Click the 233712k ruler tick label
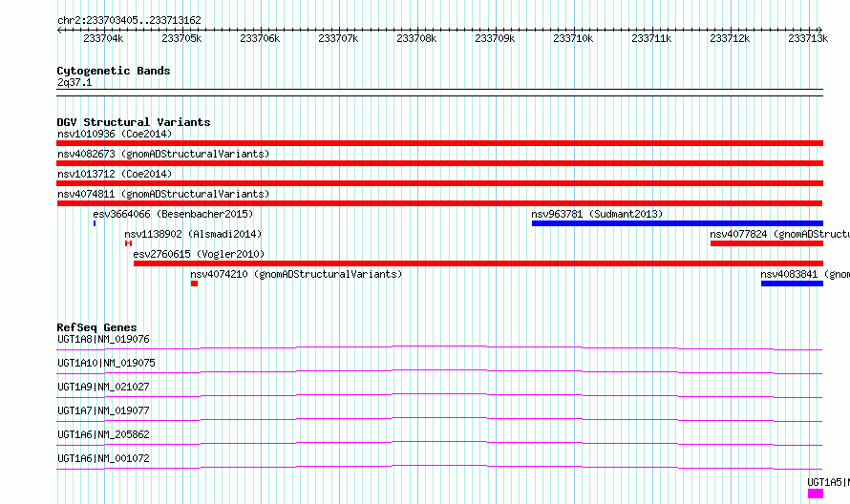Screen dimensions: 850x504 coord(730,38)
